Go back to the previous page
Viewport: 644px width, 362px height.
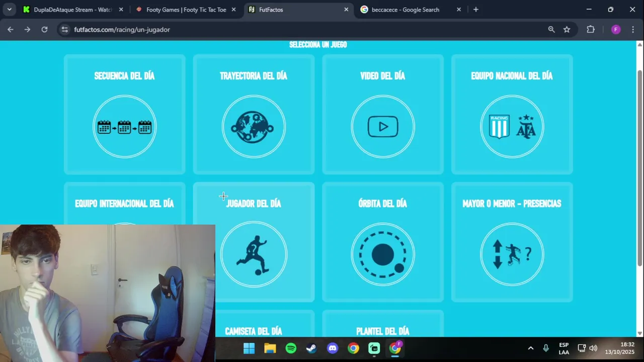[x=11, y=30]
